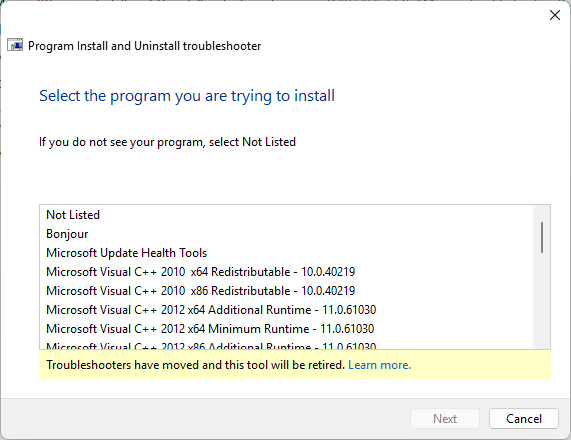The height and width of the screenshot is (440, 571).
Task: Click the Next button
Action: click(445, 419)
